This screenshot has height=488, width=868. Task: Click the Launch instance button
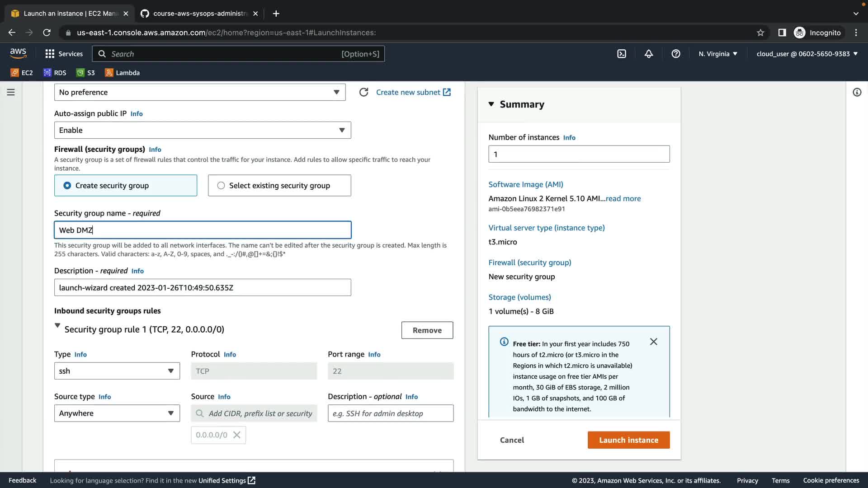click(x=628, y=440)
